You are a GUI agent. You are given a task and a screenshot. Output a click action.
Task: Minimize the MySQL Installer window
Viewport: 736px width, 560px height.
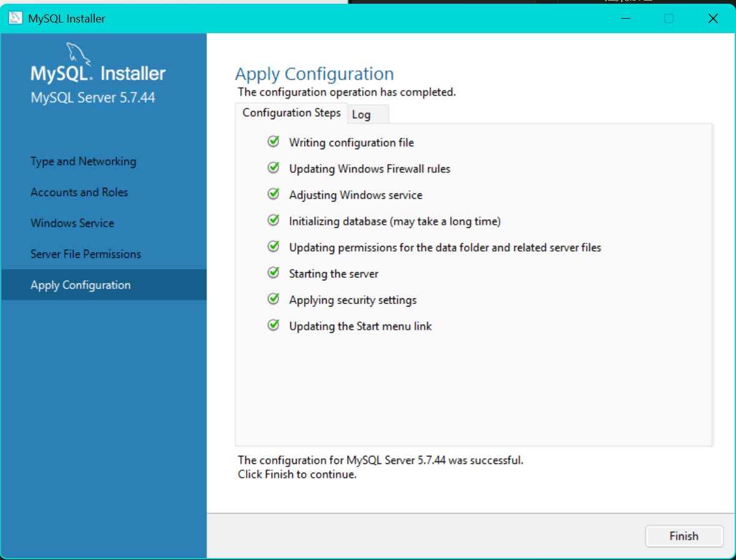pyautogui.click(x=625, y=19)
